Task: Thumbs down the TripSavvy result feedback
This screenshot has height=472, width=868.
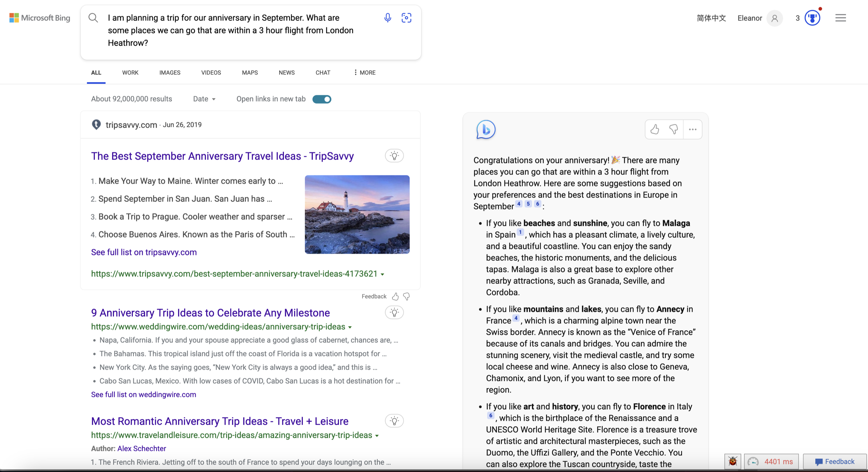Action: [406, 296]
